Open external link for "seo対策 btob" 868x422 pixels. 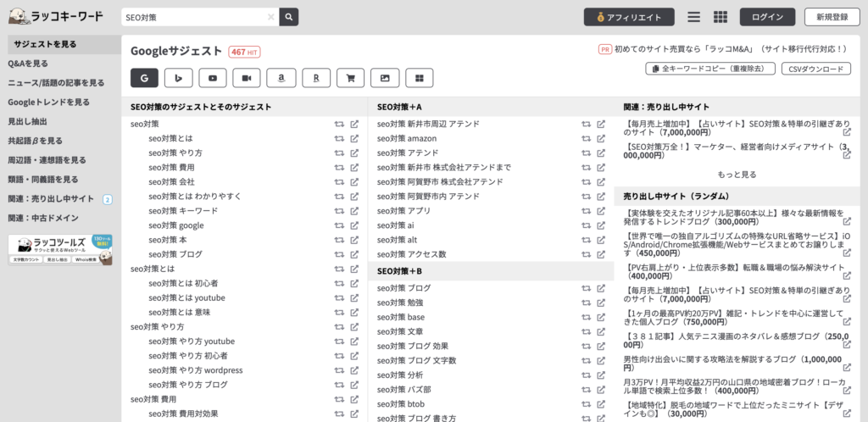coord(601,403)
